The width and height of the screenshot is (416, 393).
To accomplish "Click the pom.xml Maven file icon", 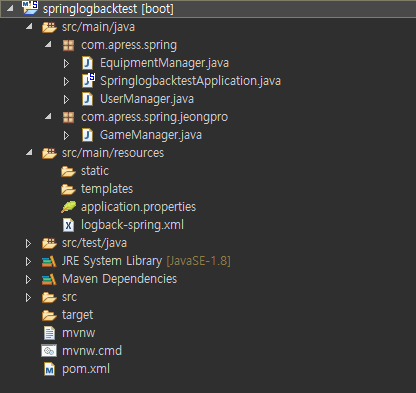I will click(49, 369).
